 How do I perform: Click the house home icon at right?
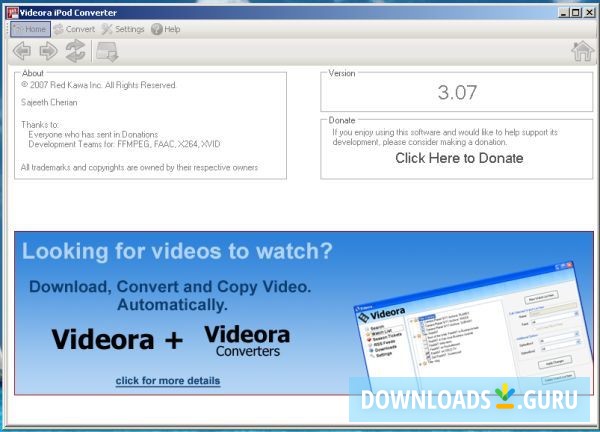(582, 51)
